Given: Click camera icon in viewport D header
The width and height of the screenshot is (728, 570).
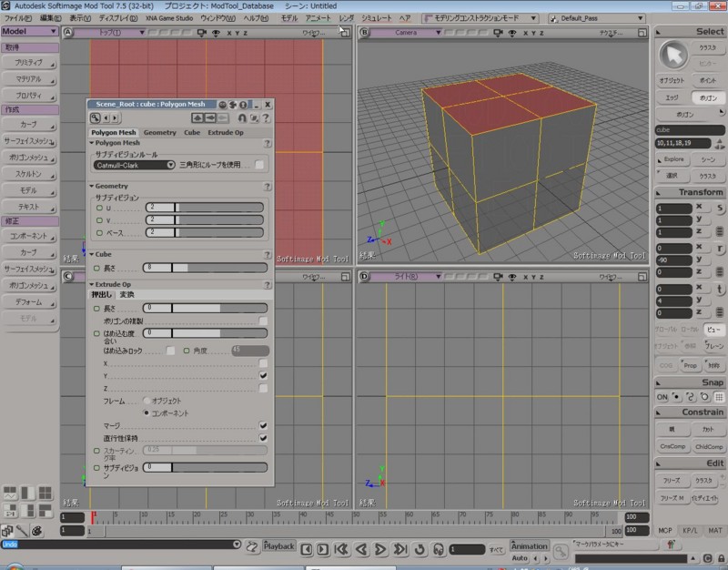Looking at the screenshot, I should [x=498, y=277].
